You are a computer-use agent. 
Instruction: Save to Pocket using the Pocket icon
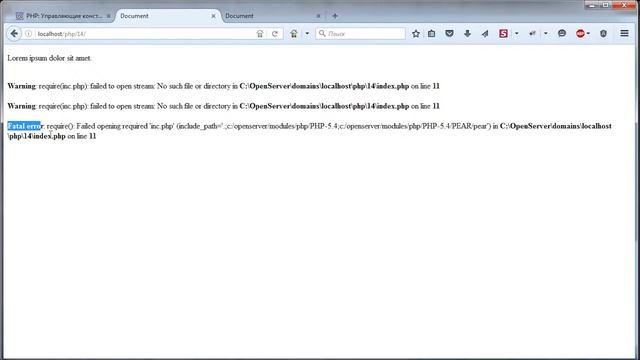pyautogui.click(x=449, y=34)
